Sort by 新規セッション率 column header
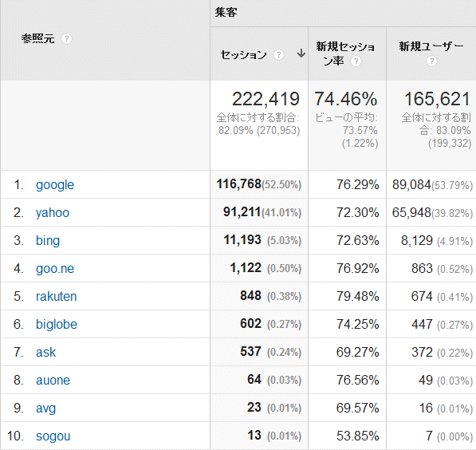 coord(345,53)
